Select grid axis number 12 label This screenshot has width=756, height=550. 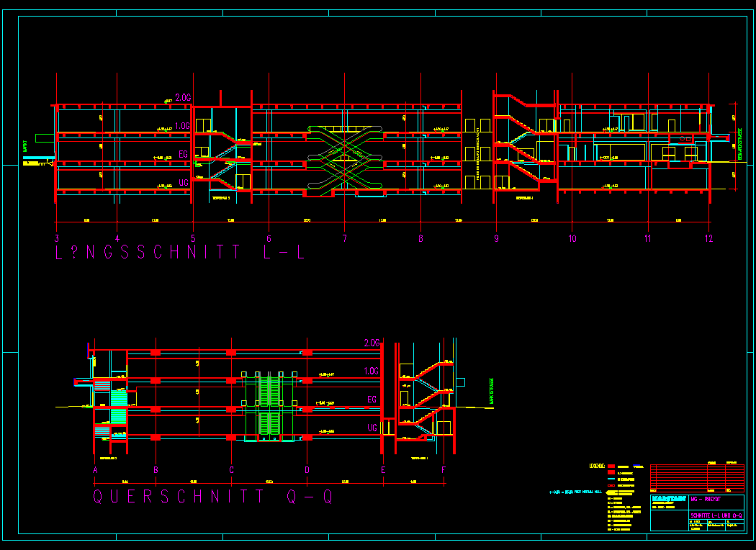(x=709, y=238)
